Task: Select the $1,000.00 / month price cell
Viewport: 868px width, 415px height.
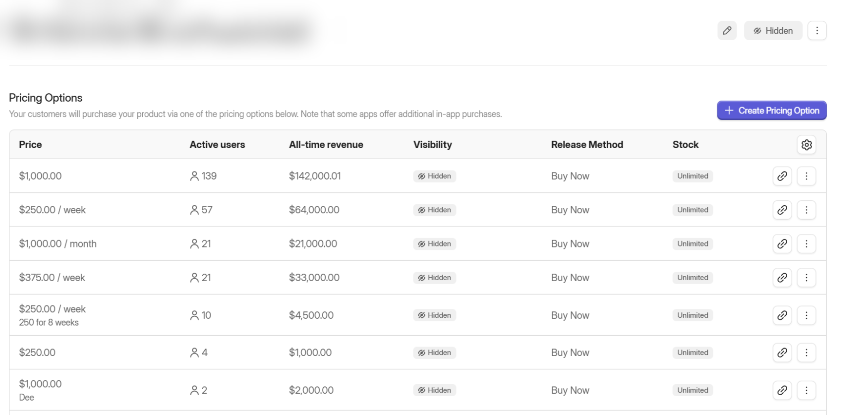Action: [x=58, y=244]
